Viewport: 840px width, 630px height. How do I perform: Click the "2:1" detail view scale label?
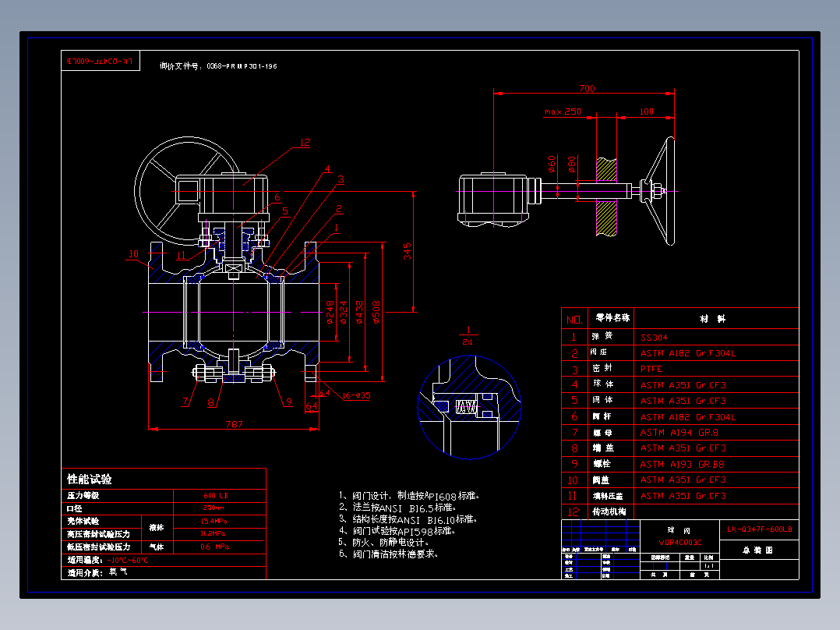pyautogui.click(x=468, y=342)
